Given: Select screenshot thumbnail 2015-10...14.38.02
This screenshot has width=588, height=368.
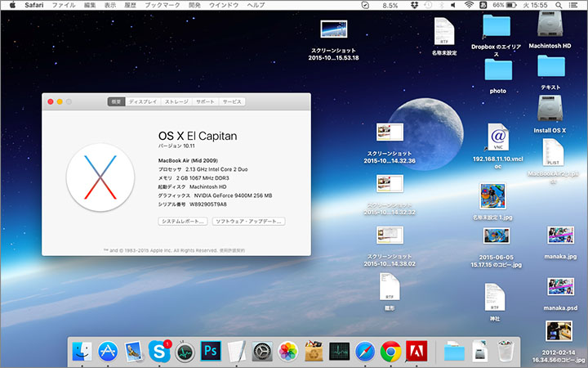Looking at the screenshot, I should [x=390, y=235].
